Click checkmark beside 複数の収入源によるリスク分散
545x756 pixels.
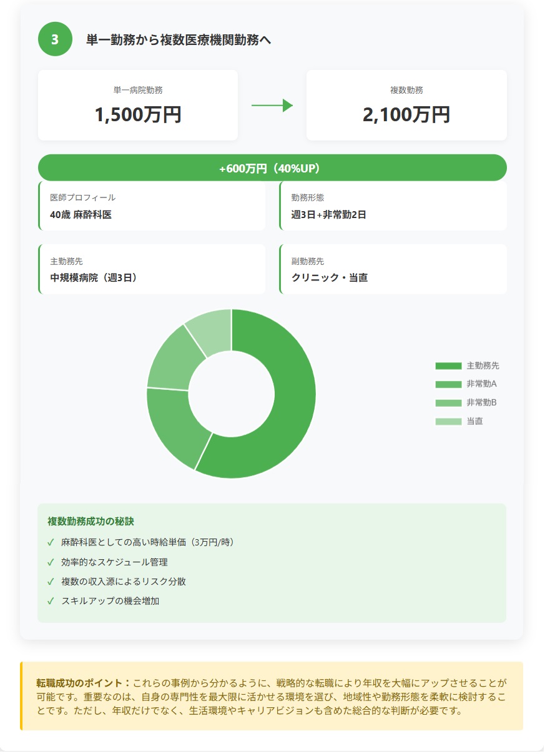pos(51,582)
